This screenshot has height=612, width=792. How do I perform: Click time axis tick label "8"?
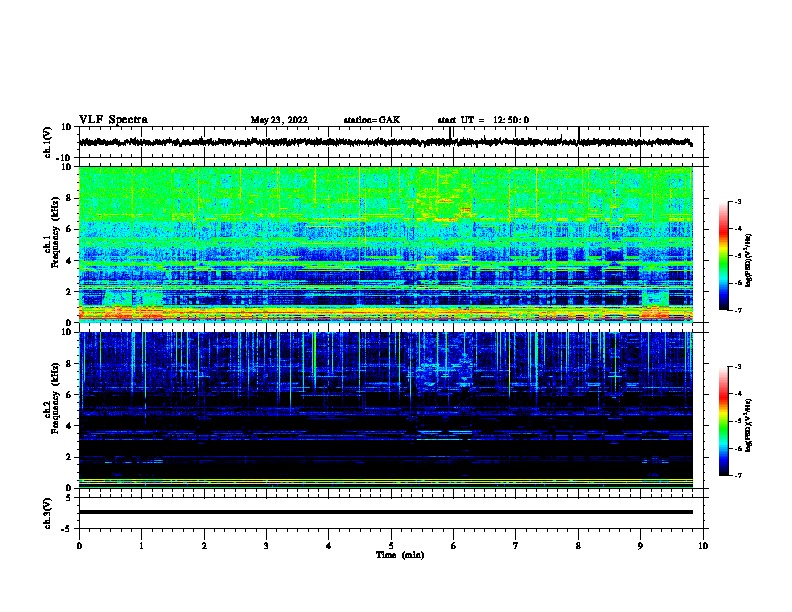[578, 546]
